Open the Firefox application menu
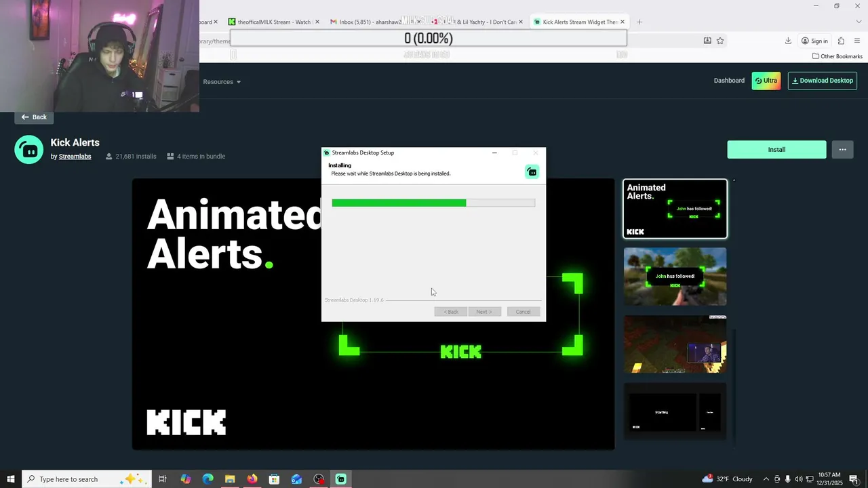Viewport: 868px width, 488px height. click(x=857, y=41)
